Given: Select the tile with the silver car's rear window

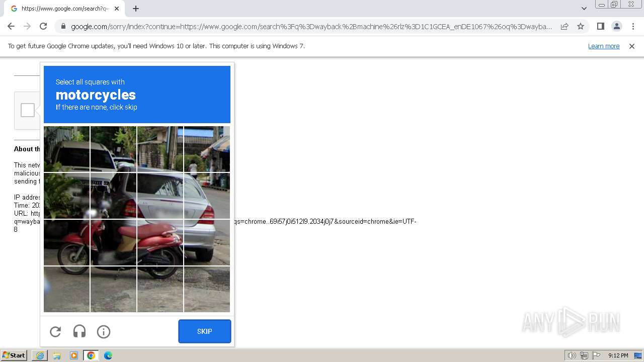Looking at the screenshot, I should 160,196.
